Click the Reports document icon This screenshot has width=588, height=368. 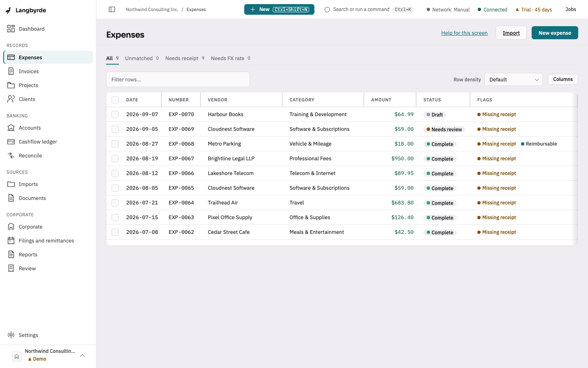11,254
